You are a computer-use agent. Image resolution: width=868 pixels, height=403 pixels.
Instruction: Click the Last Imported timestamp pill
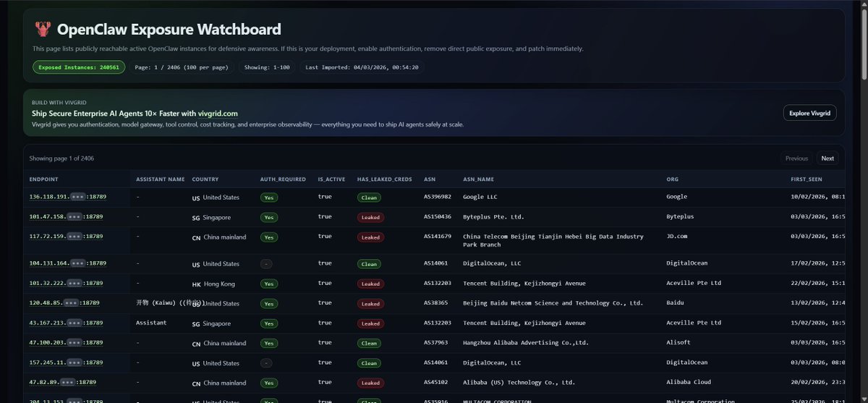tap(362, 67)
